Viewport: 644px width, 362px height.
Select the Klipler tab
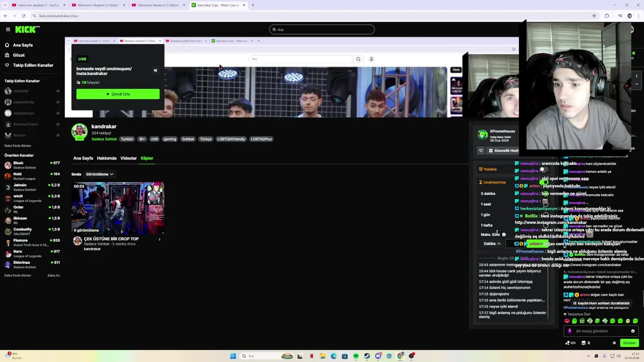[x=147, y=158]
